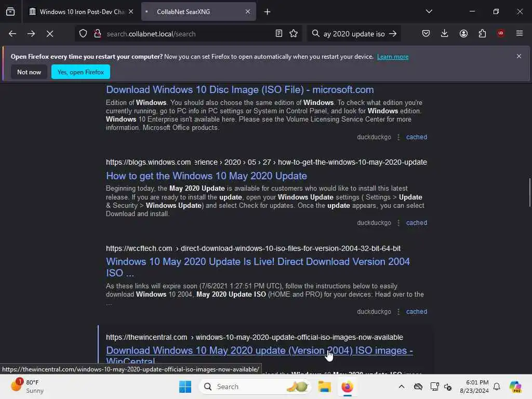Click the search bar text field
532x399 pixels.
pyautogui.click(x=354, y=34)
